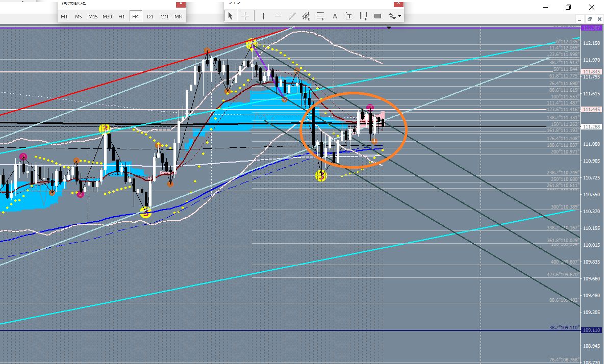
Task: Enable the D1 daily timeframe
Action: (x=150, y=16)
